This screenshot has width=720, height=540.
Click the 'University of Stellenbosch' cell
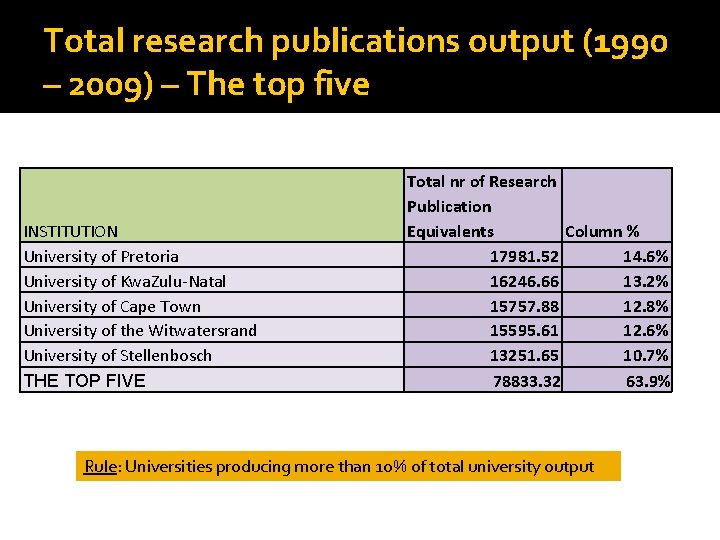click(212, 354)
